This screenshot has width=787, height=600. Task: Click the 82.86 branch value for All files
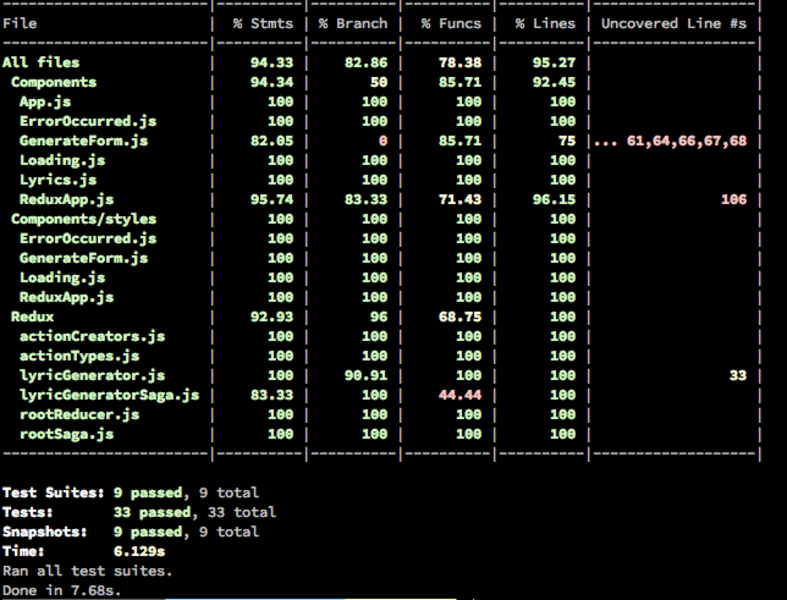click(366, 62)
